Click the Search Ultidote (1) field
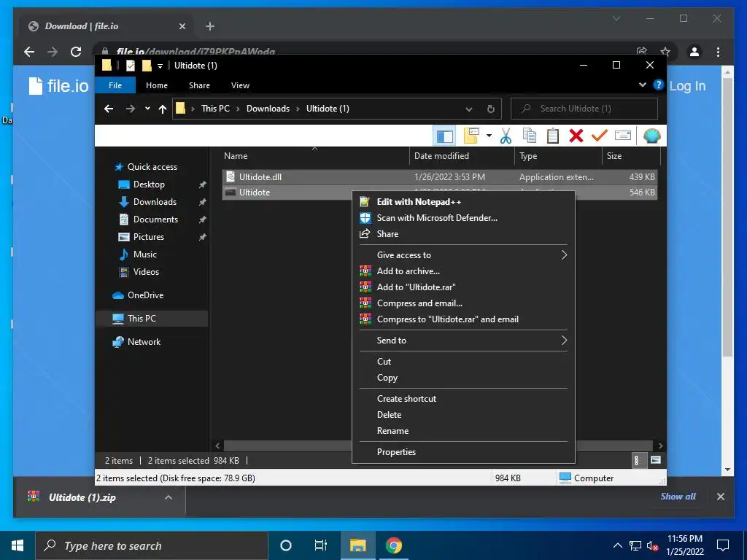 584,109
